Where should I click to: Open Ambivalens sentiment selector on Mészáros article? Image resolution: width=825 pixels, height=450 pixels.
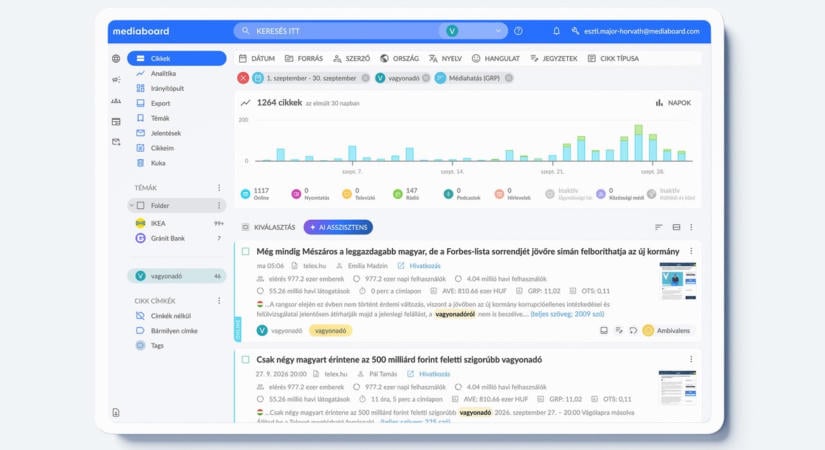point(666,331)
